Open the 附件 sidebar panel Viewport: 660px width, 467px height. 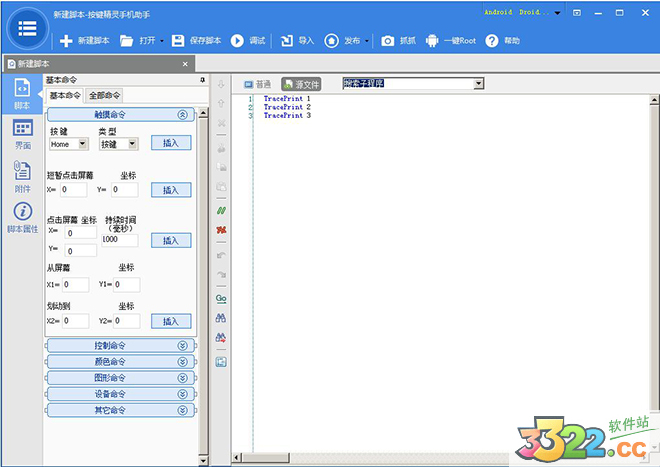pyautogui.click(x=22, y=175)
